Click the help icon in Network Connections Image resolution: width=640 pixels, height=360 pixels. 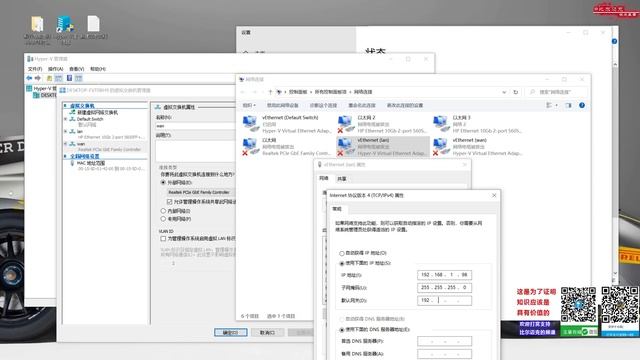click(x=582, y=105)
